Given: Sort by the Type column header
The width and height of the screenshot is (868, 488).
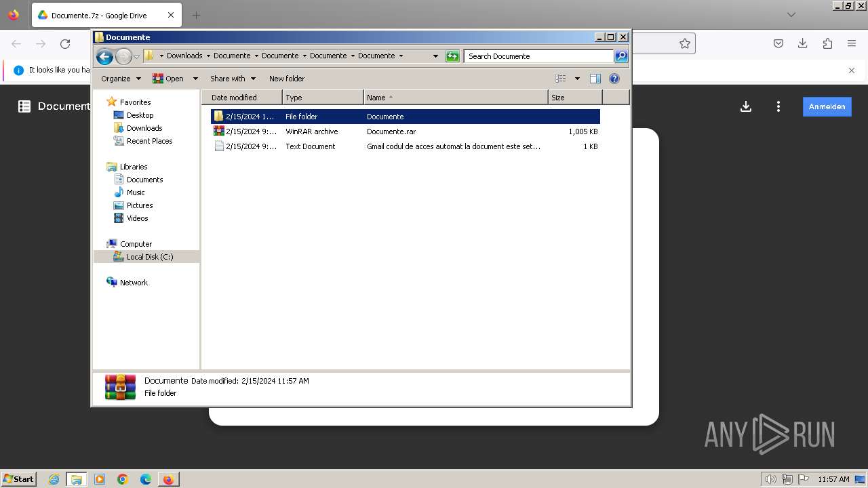Looking at the screenshot, I should tap(323, 98).
